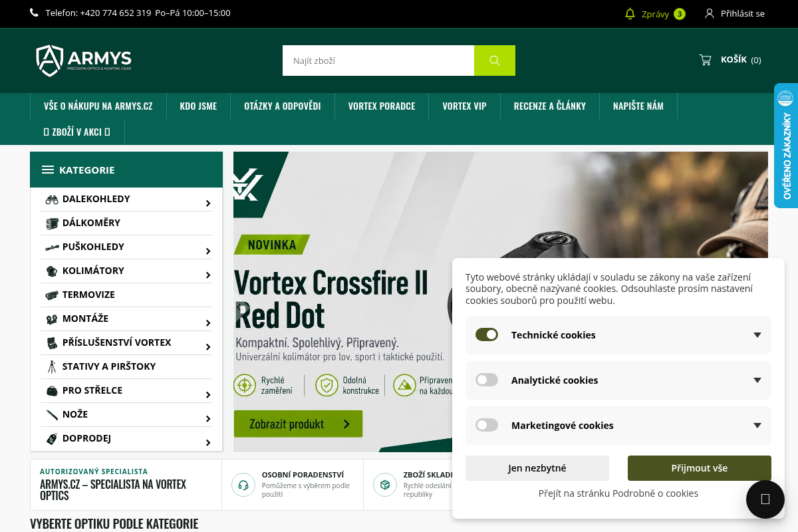Click the Zobrazit produkt banner button
Image resolution: width=798 pixels, height=532 pixels.
298,424
